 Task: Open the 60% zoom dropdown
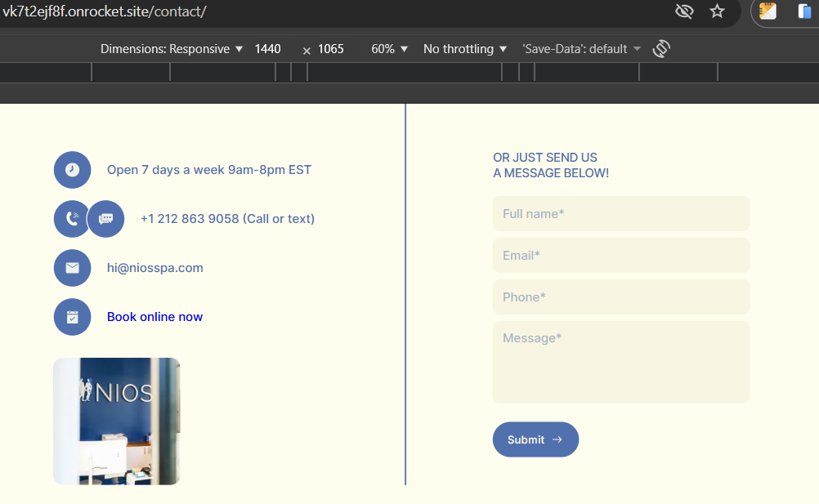click(389, 48)
